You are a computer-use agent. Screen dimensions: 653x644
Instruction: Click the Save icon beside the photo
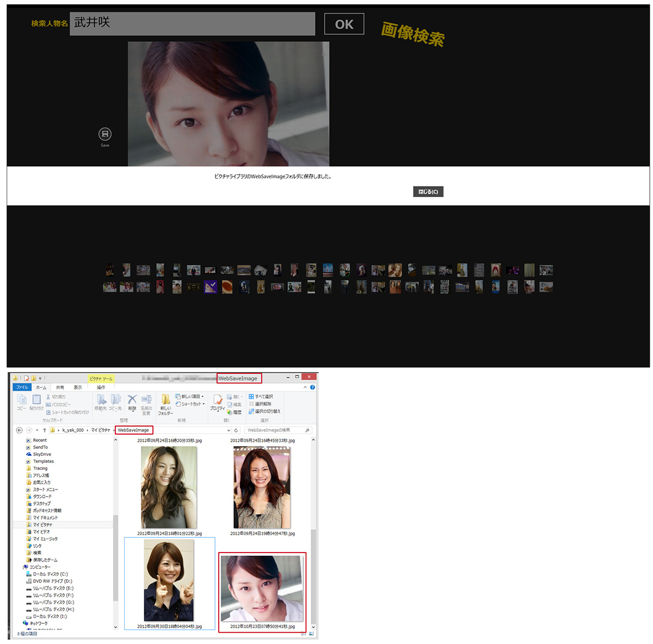(x=104, y=134)
